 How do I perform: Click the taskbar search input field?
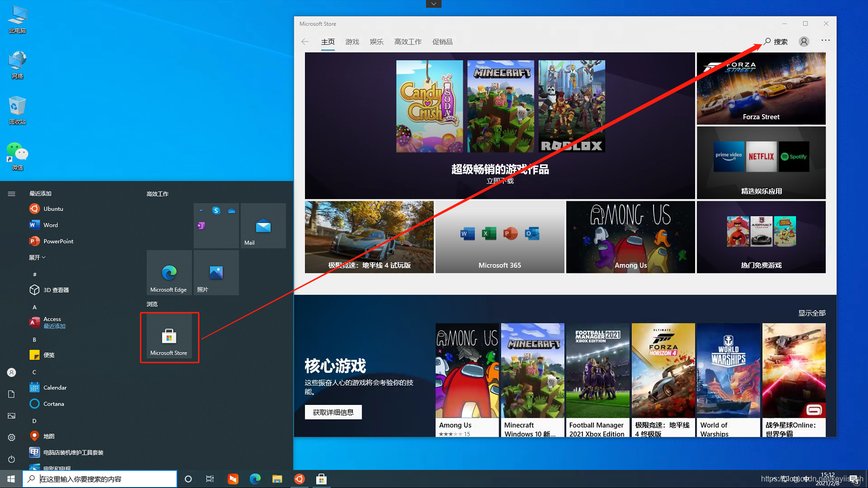pyautogui.click(x=100, y=479)
